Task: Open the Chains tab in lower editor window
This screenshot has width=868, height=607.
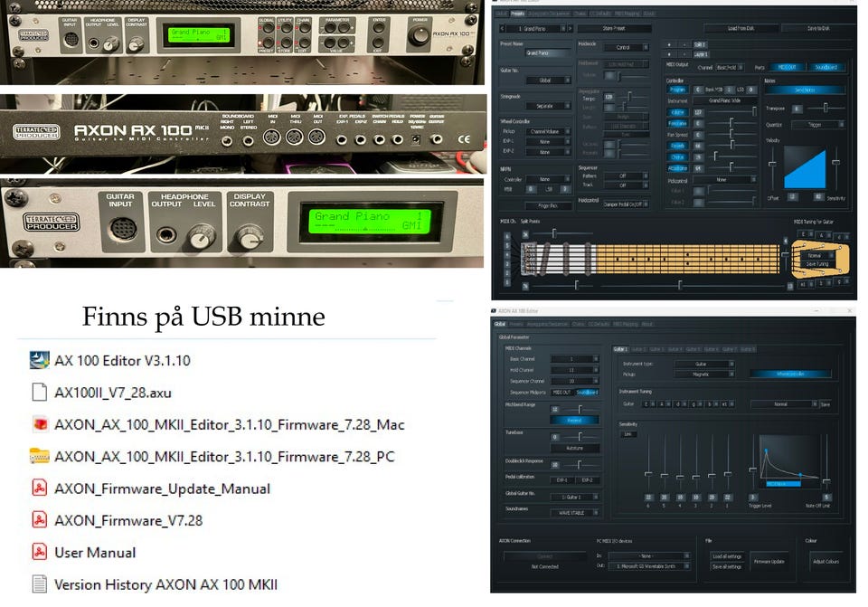Action: 579,324
